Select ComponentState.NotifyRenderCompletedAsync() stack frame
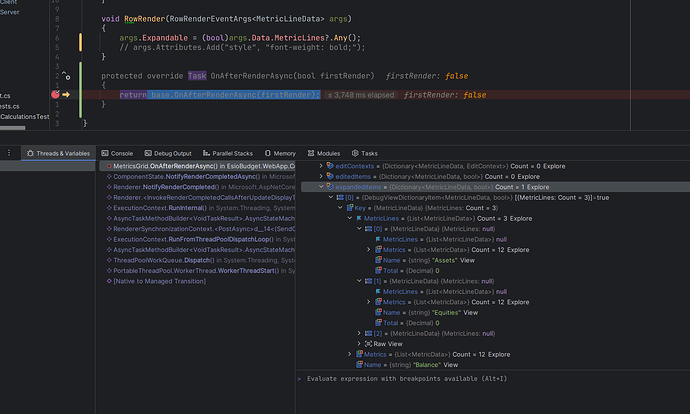The image size is (690, 414). tap(197, 176)
